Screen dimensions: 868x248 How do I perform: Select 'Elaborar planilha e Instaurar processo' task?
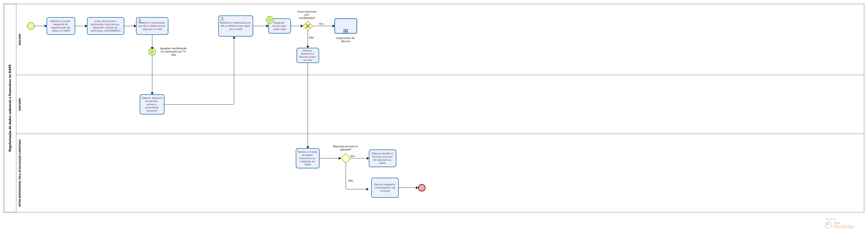382,158
